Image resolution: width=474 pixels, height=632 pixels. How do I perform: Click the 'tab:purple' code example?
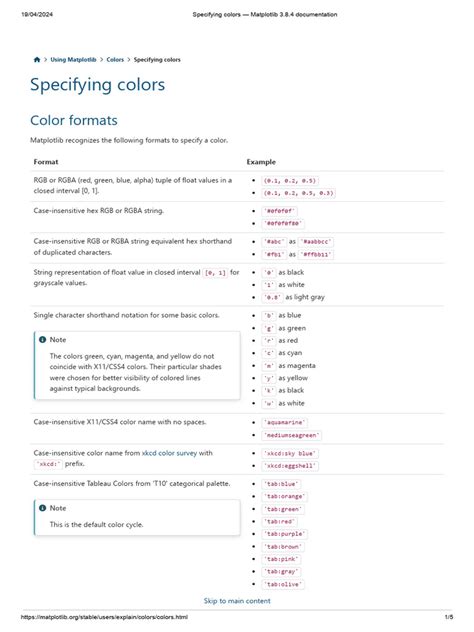click(285, 534)
